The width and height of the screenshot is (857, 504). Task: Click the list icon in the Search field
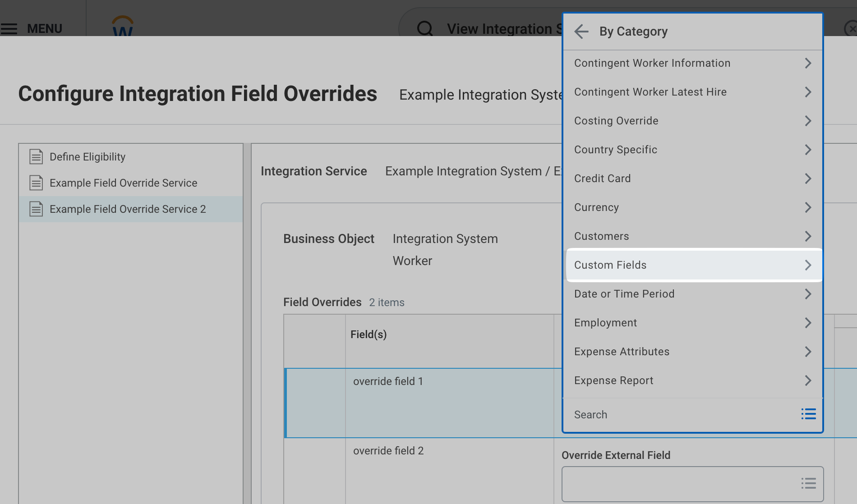click(808, 414)
